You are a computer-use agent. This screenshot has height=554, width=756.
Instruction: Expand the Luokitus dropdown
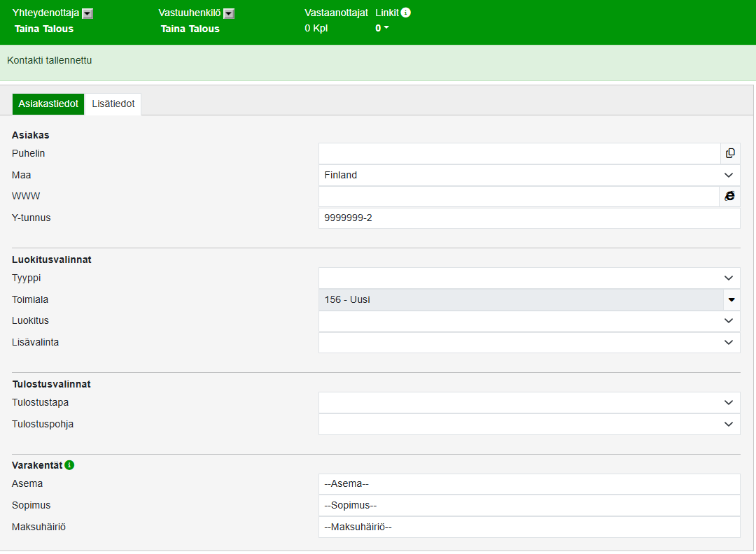(528, 321)
